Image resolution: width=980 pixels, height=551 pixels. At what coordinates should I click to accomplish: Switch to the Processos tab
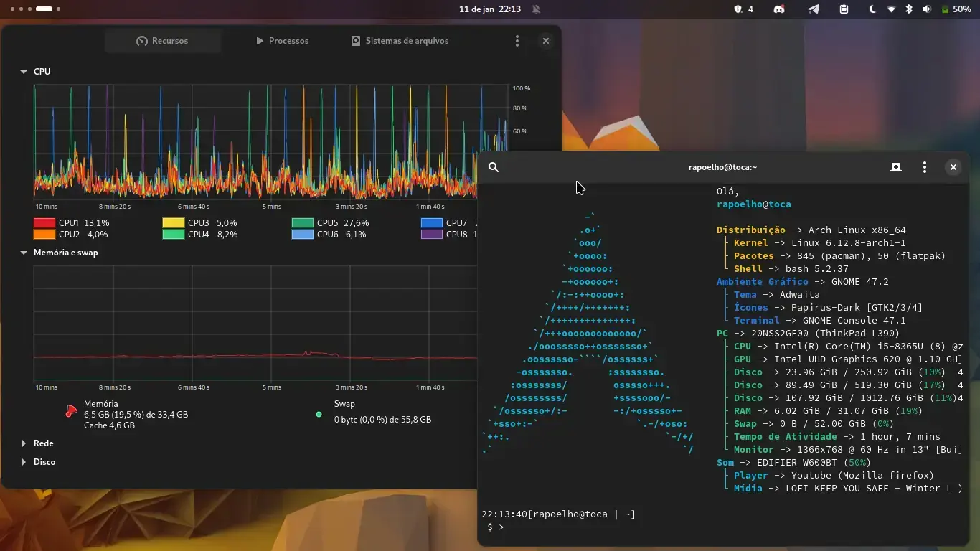pyautogui.click(x=282, y=41)
